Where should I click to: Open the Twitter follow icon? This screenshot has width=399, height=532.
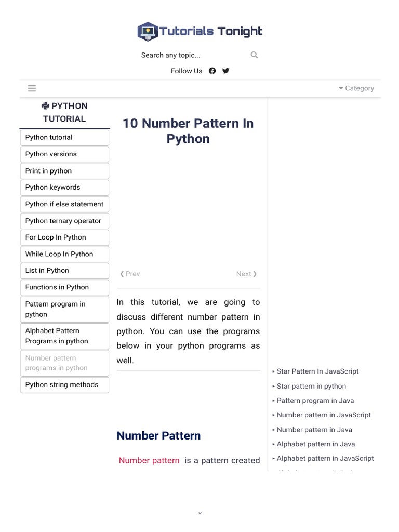(226, 71)
